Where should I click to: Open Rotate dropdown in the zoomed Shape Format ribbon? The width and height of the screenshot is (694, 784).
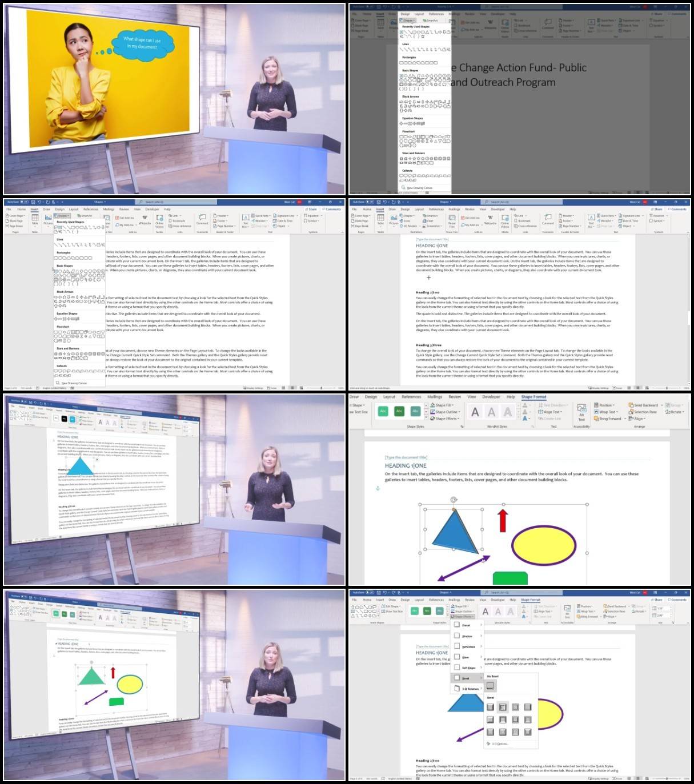[x=676, y=412]
